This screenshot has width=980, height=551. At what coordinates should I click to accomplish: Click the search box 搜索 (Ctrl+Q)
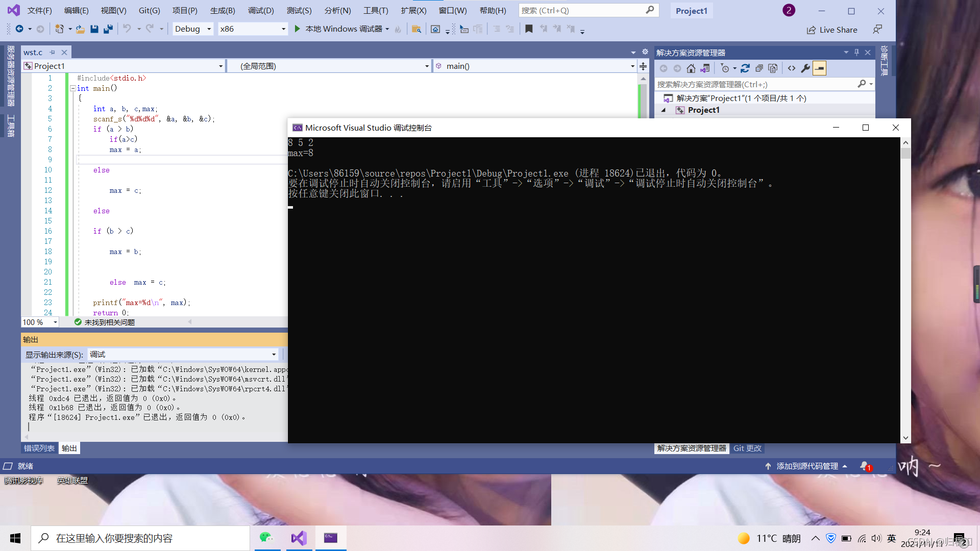pyautogui.click(x=589, y=10)
